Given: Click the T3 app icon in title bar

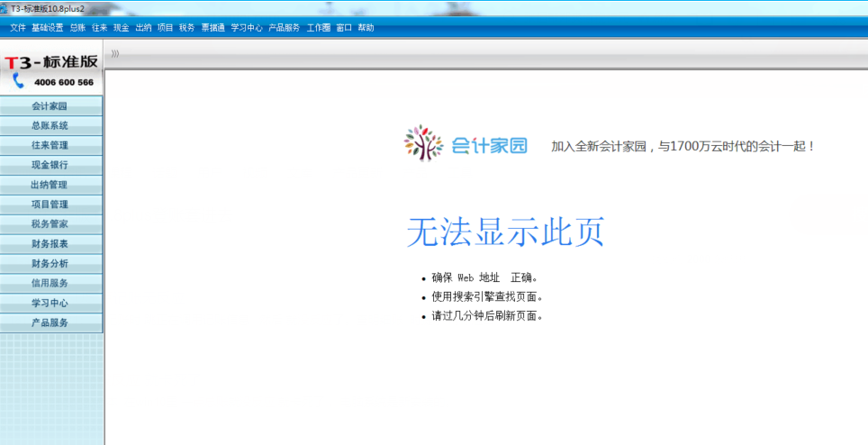Looking at the screenshot, I should (5, 8).
